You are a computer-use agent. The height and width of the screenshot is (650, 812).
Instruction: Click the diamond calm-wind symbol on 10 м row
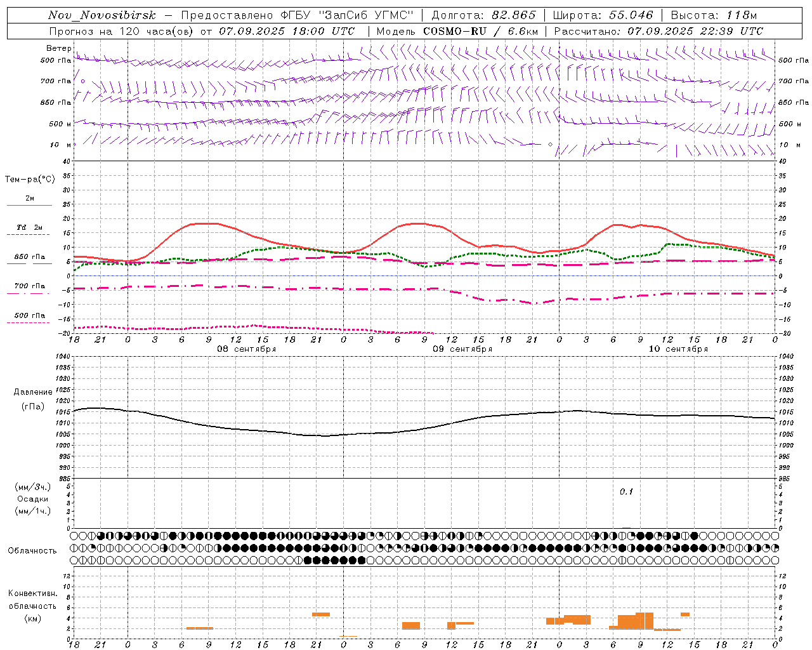click(550, 145)
